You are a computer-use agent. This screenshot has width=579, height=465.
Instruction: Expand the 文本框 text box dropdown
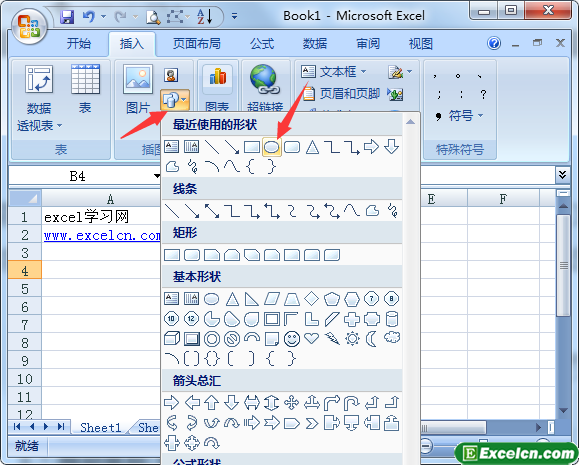(x=363, y=71)
